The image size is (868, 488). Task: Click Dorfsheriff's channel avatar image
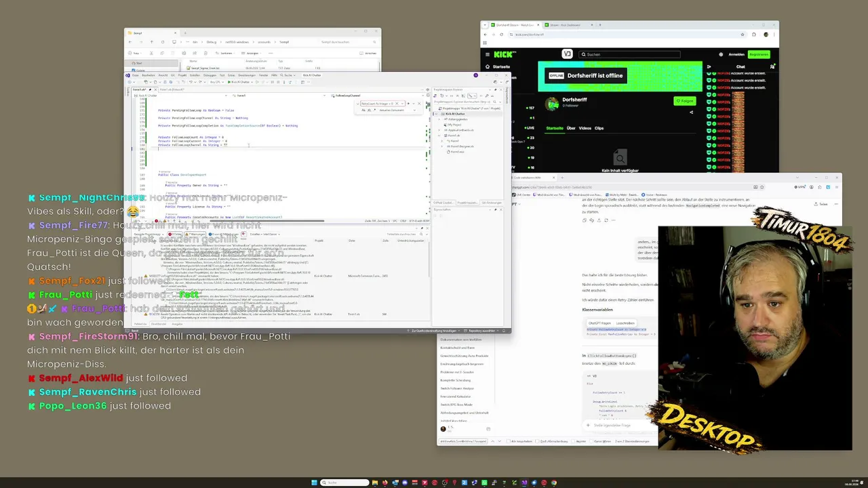(x=552, y=104)
